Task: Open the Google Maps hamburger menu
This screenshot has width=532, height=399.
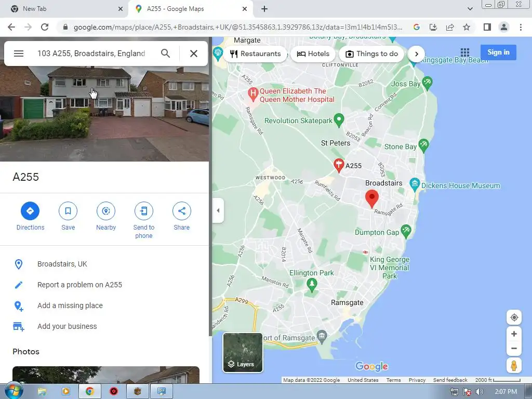Action: click(19, 54)
